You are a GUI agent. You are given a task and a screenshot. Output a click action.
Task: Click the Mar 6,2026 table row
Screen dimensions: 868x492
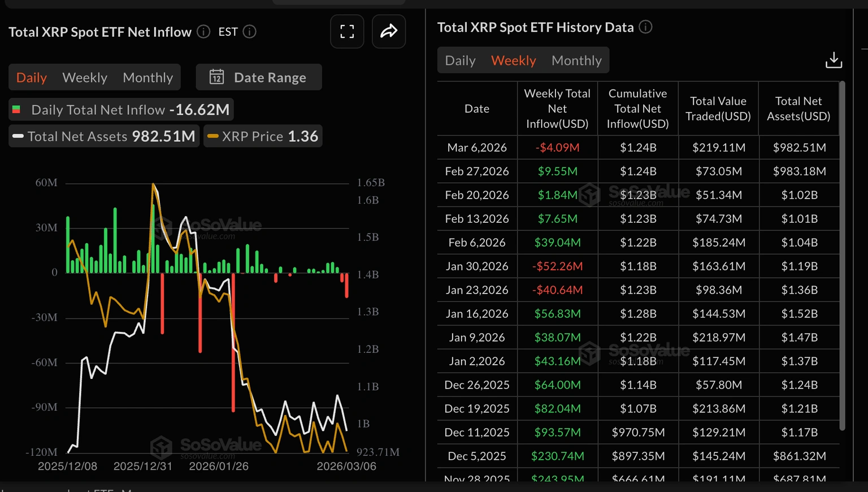637,148
